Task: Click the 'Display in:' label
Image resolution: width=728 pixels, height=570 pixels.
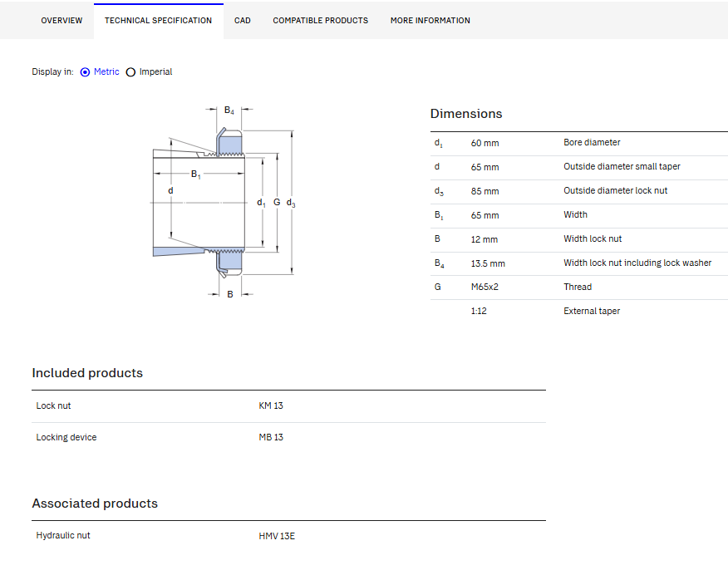Action: point(52,72)
